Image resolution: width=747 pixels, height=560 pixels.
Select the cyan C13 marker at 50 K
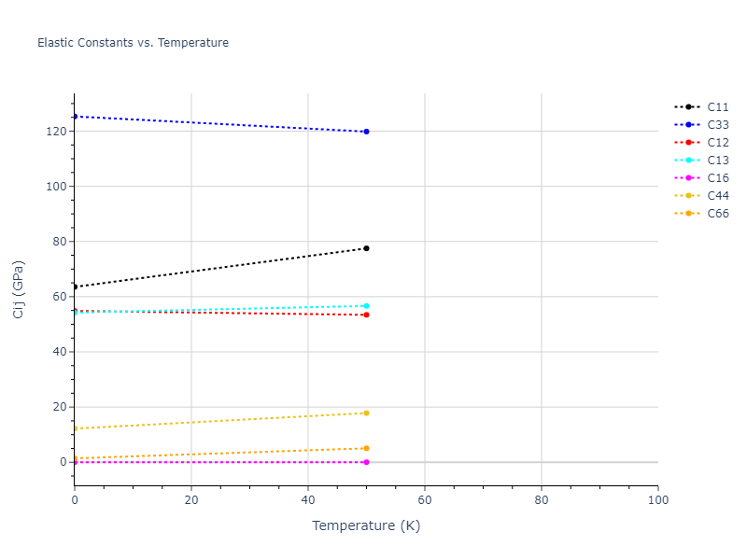(366, 306)
